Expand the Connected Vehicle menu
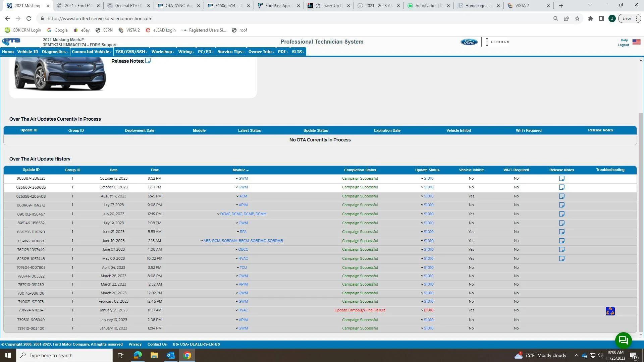This screenshot has width=644, height=362. point(91,52)
